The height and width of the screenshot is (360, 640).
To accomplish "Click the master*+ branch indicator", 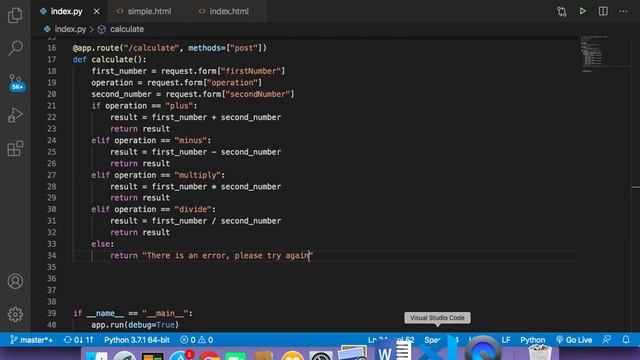I will click(x=31, y=340).
